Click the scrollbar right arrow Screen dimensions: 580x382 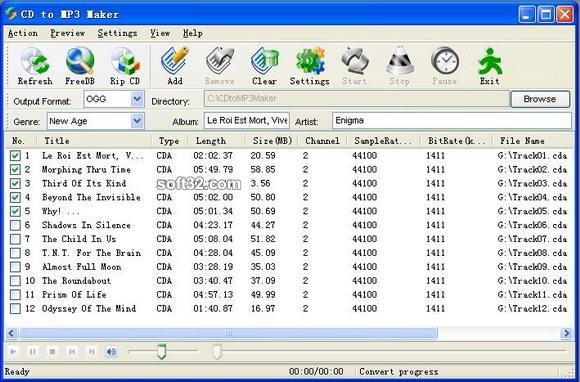click(x=566, y=334)
